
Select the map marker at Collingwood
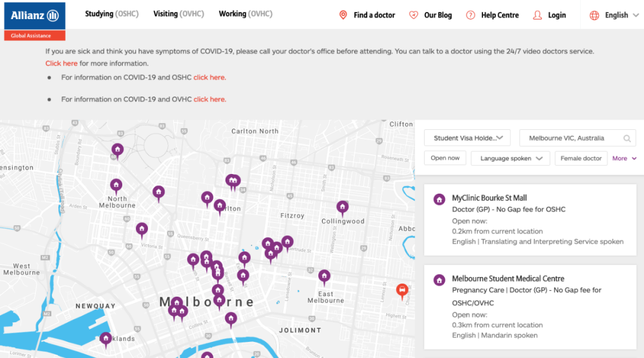point(342,207)
